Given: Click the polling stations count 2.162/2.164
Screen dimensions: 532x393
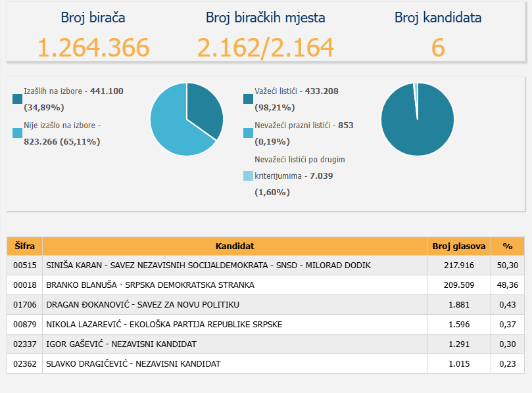Looking at the screenshot, I should (x=265, y=47).
